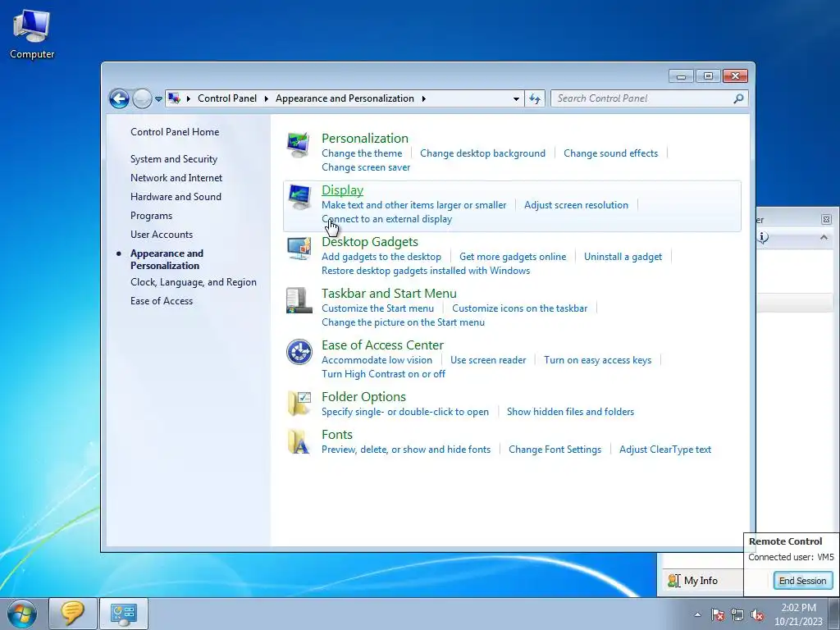Click the taskbar clock and date
This screenshot has height=630, width=840.
tap(798, 614)
